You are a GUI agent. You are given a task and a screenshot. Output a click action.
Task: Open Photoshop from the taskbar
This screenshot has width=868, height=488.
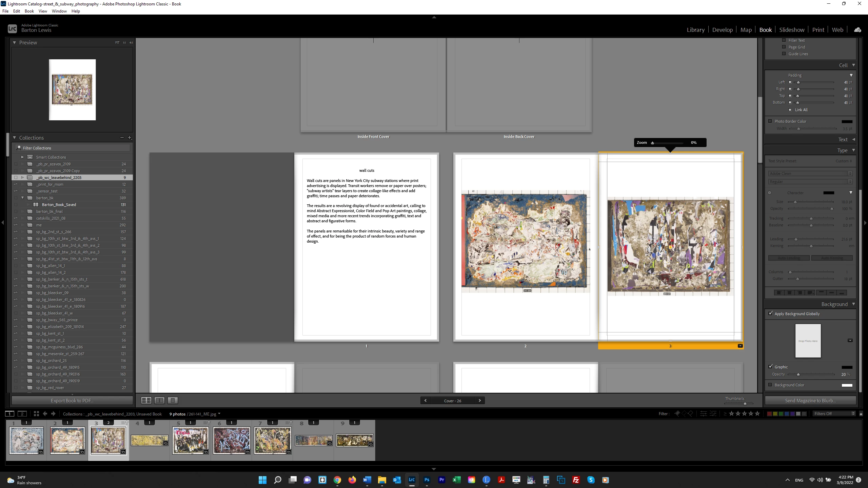(x=427, y=480)
